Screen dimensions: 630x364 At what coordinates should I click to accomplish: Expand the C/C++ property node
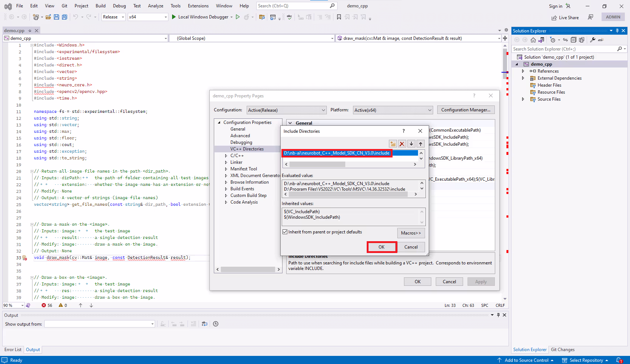[226, 156]
